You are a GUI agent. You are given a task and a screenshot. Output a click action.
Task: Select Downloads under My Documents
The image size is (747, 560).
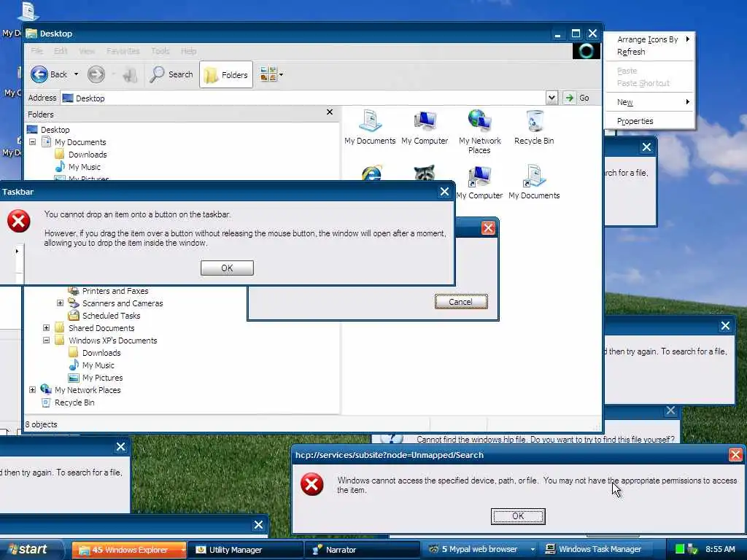[x=88, y=155]
